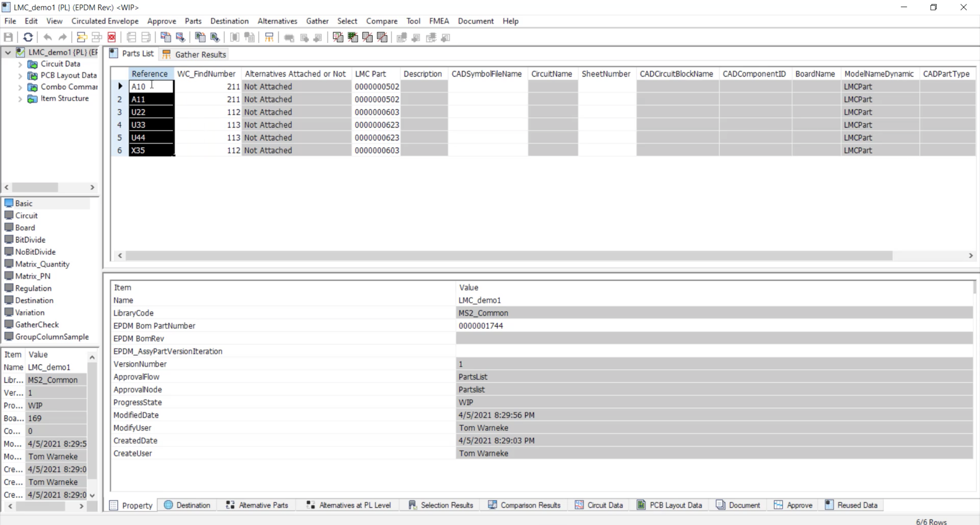This screenshot has height=525, width=980.
Task: Select the GatherCheck view in the left list
Action: pyautogui.click(x=36, y=325)
